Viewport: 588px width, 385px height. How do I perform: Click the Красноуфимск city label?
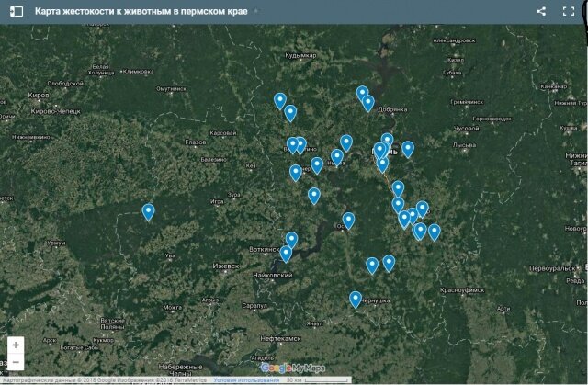click(462, 290)
